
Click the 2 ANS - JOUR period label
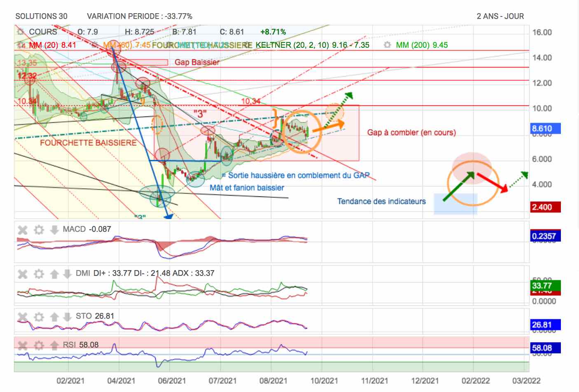click(x=500, y=16)
